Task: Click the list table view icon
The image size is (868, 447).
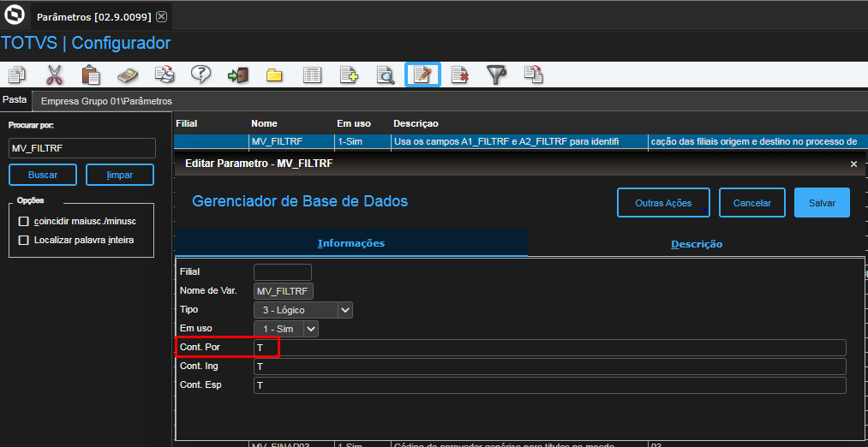Action: (x=312, y=74)
